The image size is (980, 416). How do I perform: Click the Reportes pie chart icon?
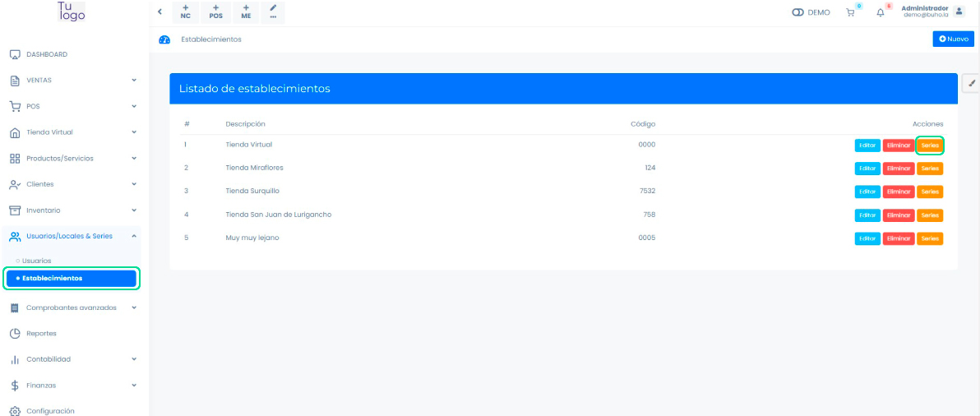tap(15, 334)
